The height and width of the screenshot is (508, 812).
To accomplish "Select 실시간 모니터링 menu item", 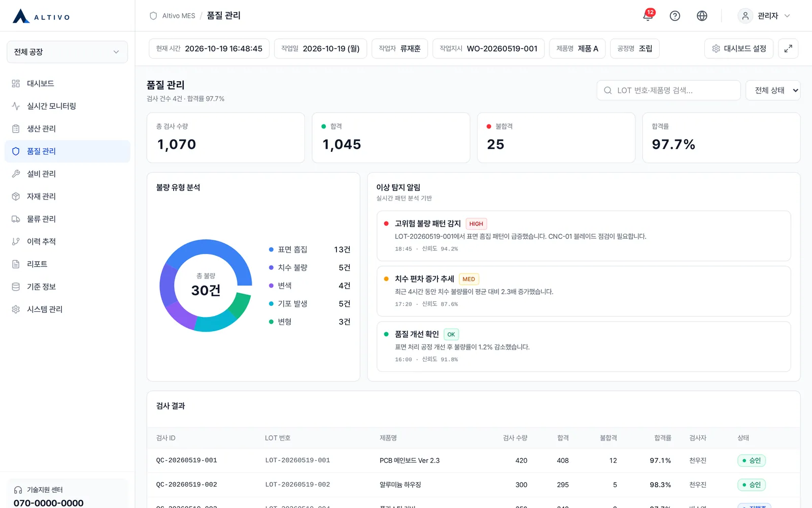I will coord(67,106).
